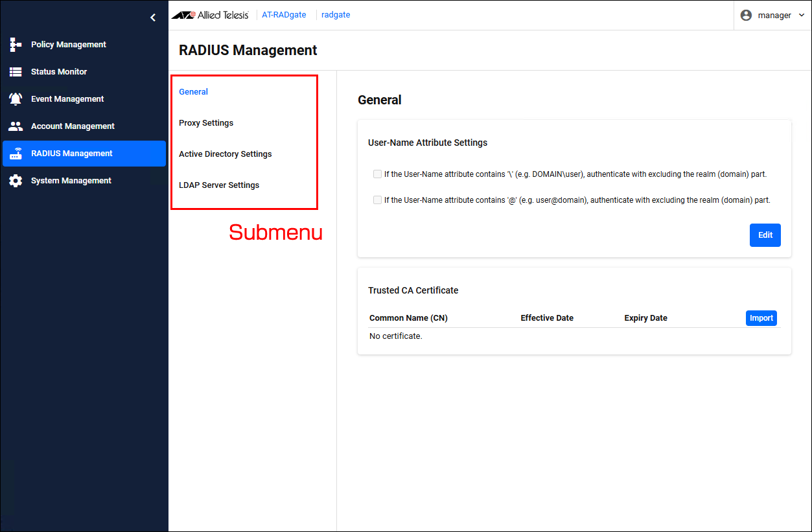Click the System Management gear icon
The width and height of the screenshot is (812, 532).
pos(16,181)
